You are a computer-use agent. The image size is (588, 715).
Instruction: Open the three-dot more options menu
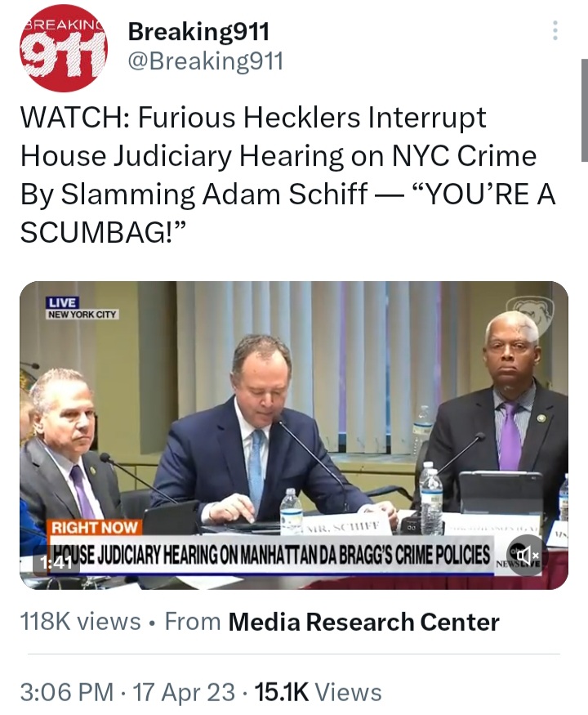(x=555, y=30)
